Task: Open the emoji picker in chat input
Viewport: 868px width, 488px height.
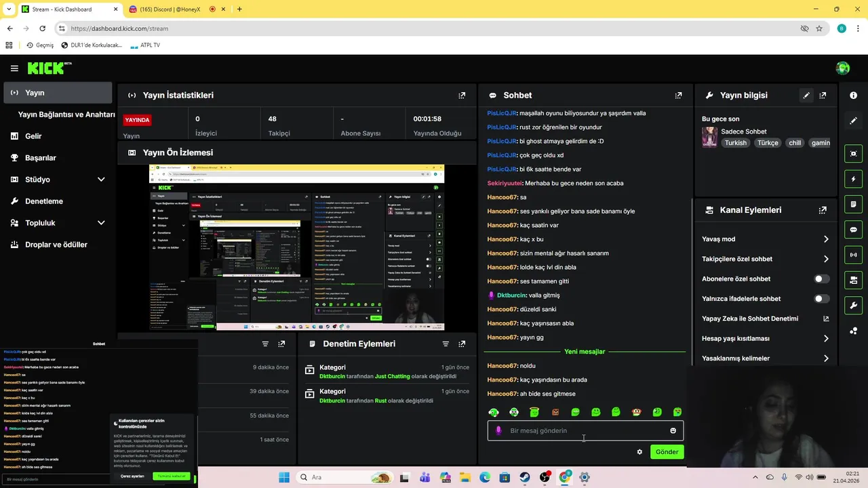Action: (x=673, y=430)
